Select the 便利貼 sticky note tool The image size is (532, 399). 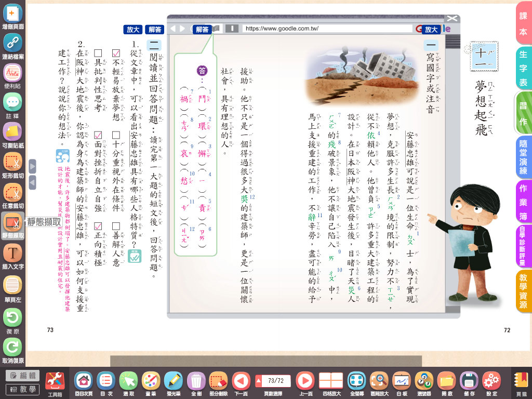pos(12,76)
